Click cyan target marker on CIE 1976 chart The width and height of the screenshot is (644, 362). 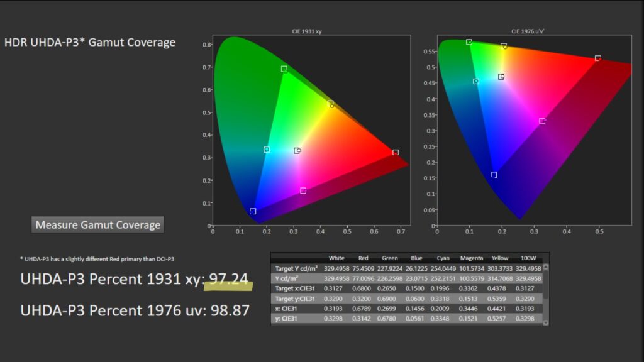(x=476, y=81)
